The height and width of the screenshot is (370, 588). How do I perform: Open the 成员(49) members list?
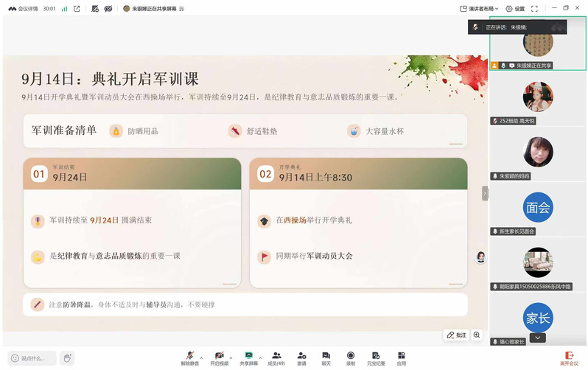[x=276, y=358]
